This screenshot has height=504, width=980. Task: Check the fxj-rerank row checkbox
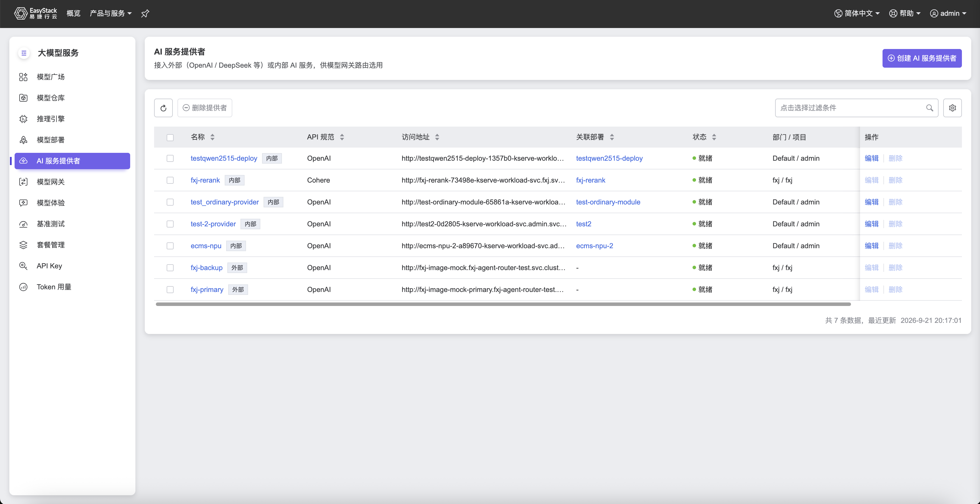tap(170, 180)
